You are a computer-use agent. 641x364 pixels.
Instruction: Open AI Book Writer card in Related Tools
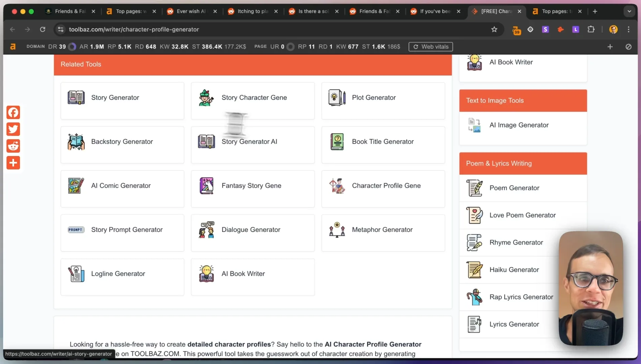click(x=253, y=277)
